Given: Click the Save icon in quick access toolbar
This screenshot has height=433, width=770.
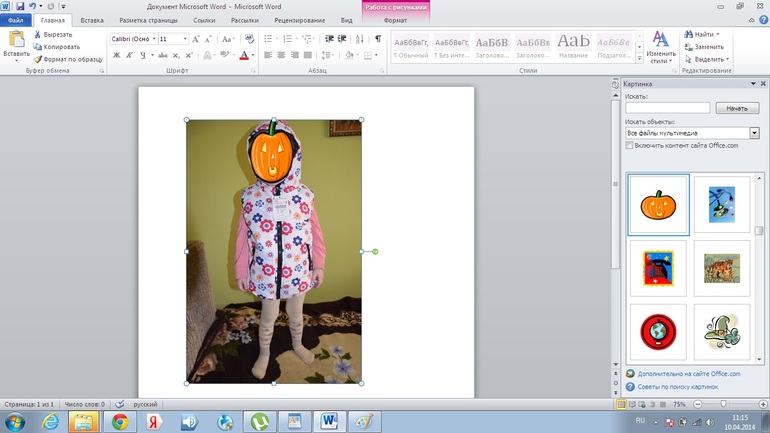Looking at the screenshot, I should tap(19, 6).
